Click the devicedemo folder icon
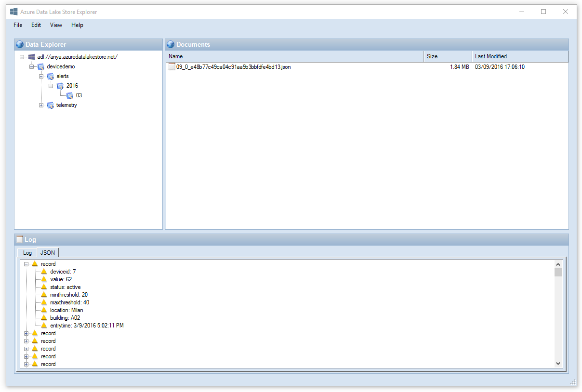The width and height of the screenshot is (582, 392). point(41,66)
